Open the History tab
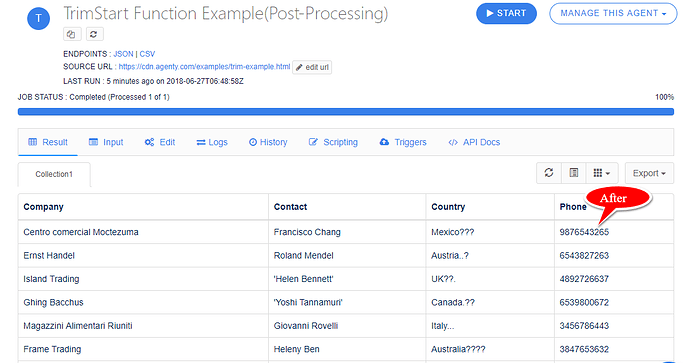Image resolution: width=690 pixels, height=363 pixels. (x=268, y=142)
